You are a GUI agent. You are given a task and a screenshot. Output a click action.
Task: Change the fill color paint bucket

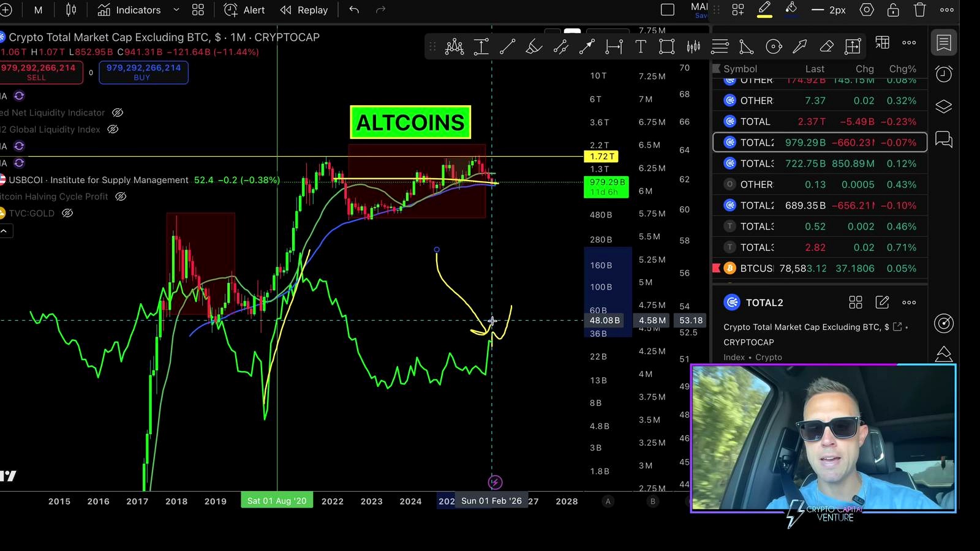pos(791,9)
